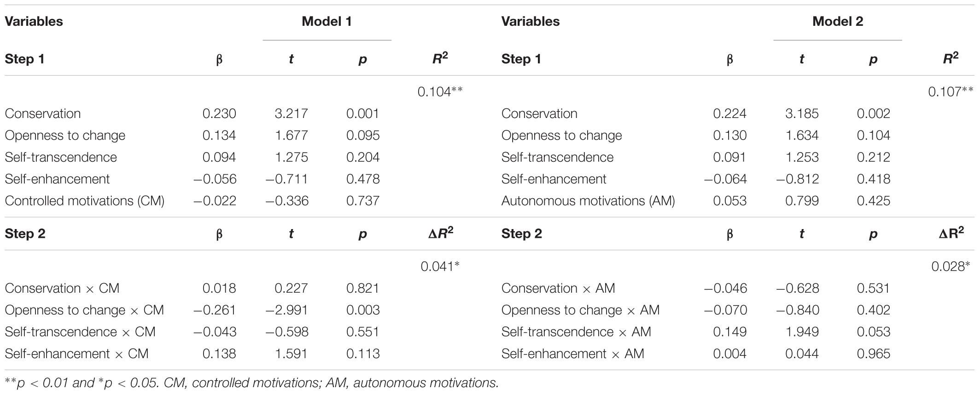Select Controlled motivations (CM) row label
Screen dimensions: 980x395
click(85, 201)
